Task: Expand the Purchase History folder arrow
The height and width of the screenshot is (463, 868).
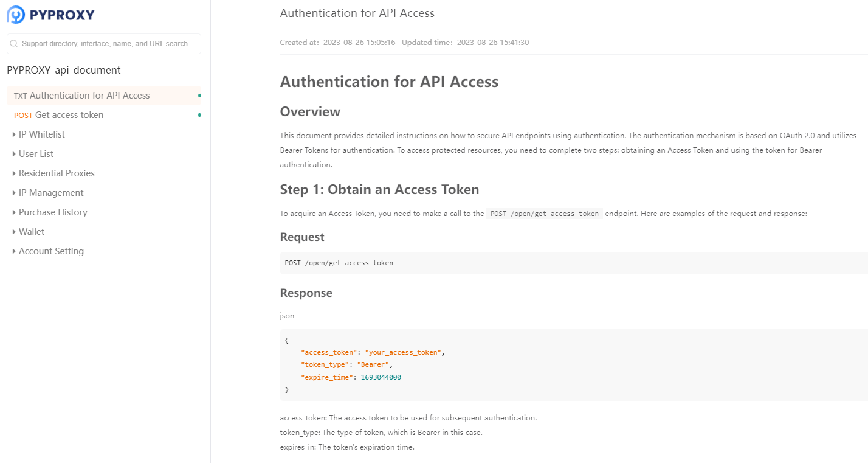Action: pos(14,212)
